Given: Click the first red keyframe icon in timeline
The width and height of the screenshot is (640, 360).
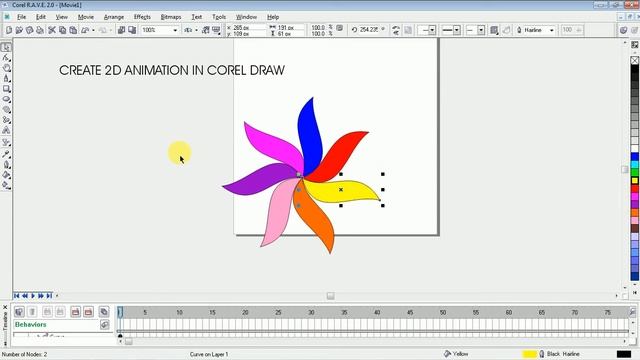Looking at the screenshot, I should [76, 312].
